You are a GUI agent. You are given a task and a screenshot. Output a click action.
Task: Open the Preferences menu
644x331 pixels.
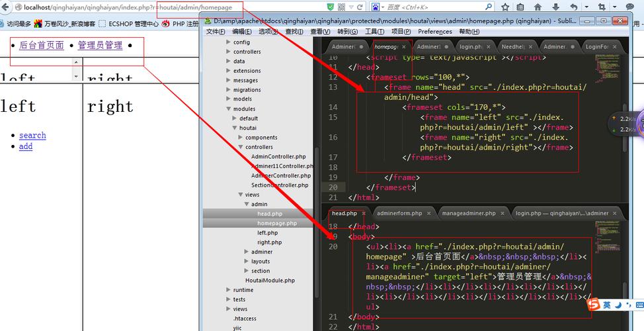pyautogui.click(x=435, y=32)
